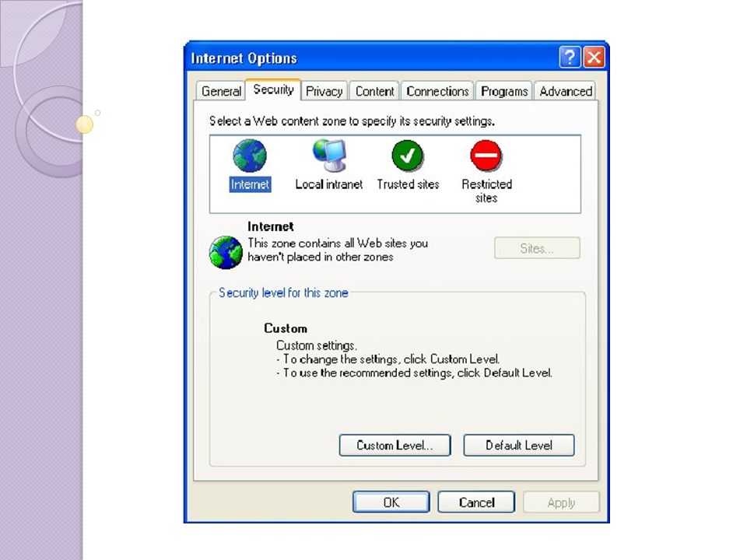Click the 'Security level for this zone' heading
Viewport: 747px width, 560px height.
tap(283, 293)
